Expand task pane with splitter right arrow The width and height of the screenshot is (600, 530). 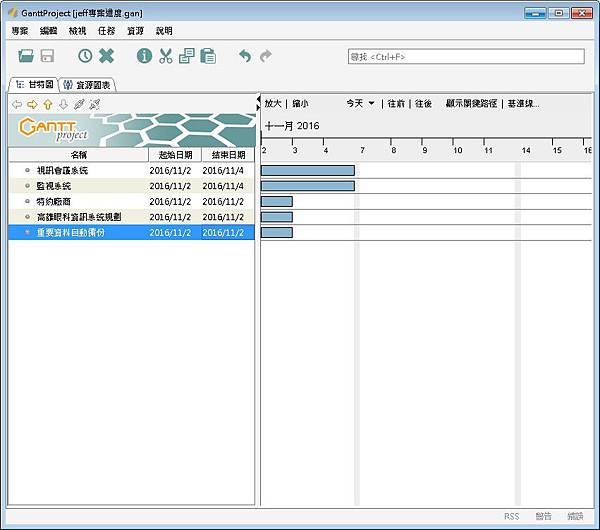pyautogui.click(x=258, y=108)
